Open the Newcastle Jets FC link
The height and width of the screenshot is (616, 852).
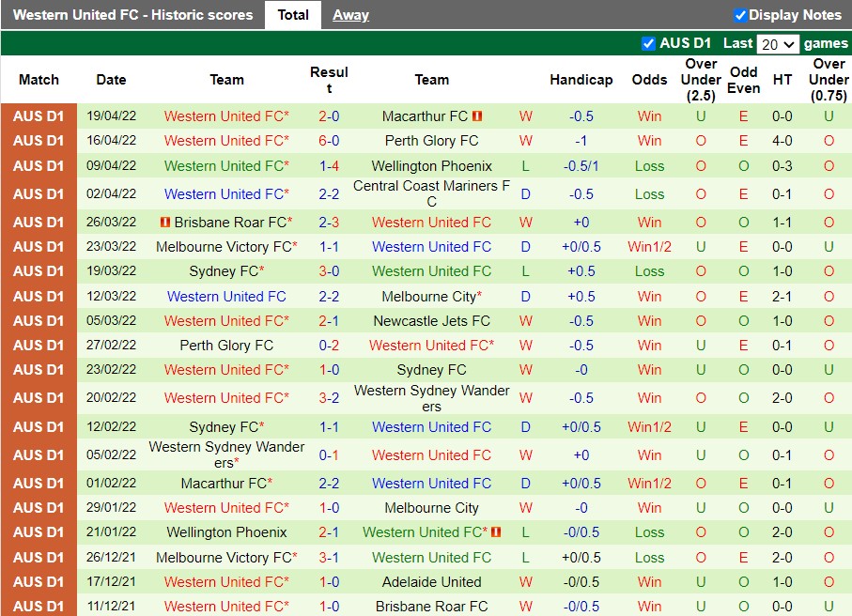(x=432, y=320)
